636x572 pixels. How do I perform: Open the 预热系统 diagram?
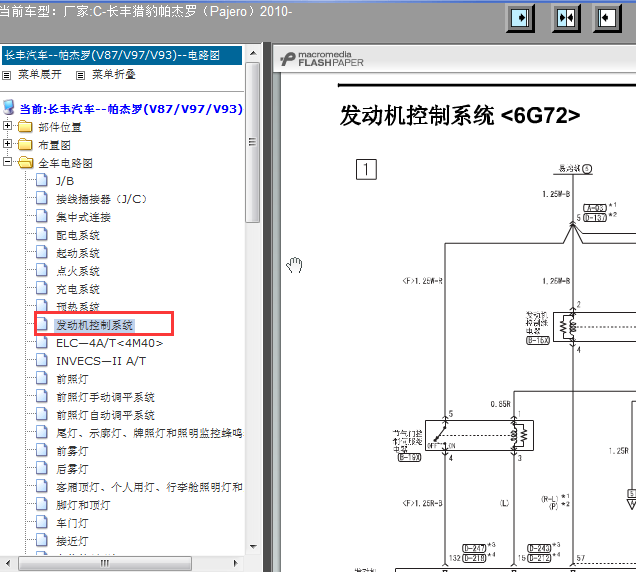click(x=78, y=307)
